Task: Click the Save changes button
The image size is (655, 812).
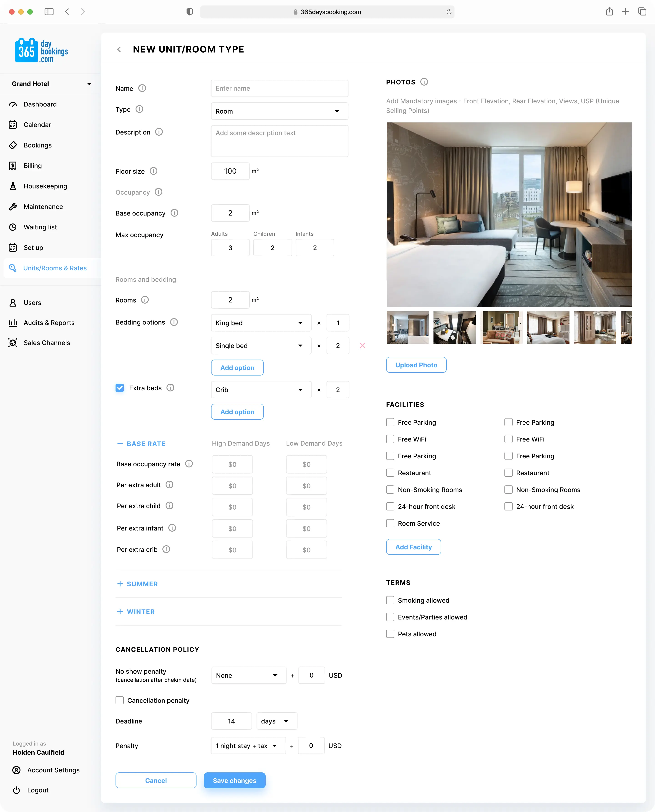Action: click(x=234, y=780)
